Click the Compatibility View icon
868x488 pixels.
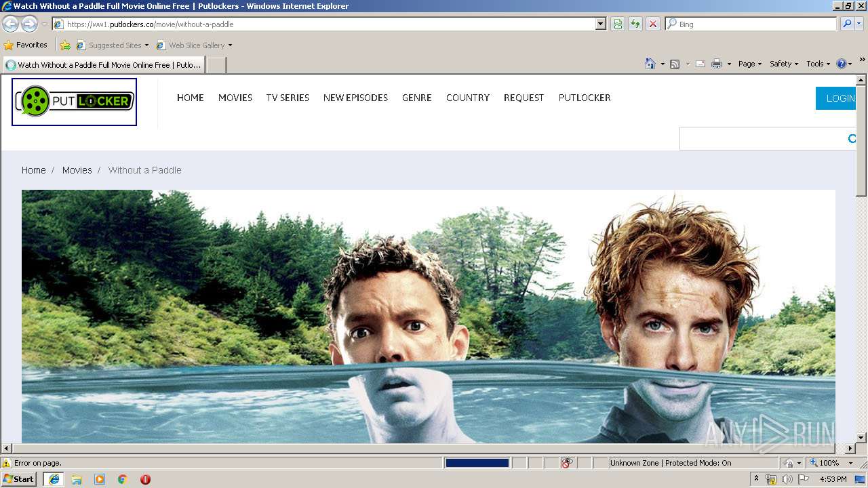click(x=618, y=24)
